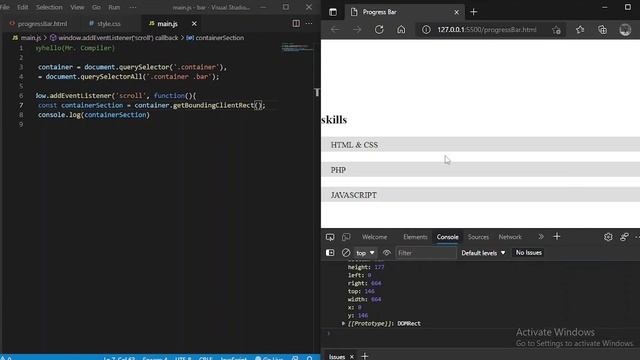Toggle device emulation in DevTools
The height and width of the screenshot is (360, 640).
pos(346,237)
